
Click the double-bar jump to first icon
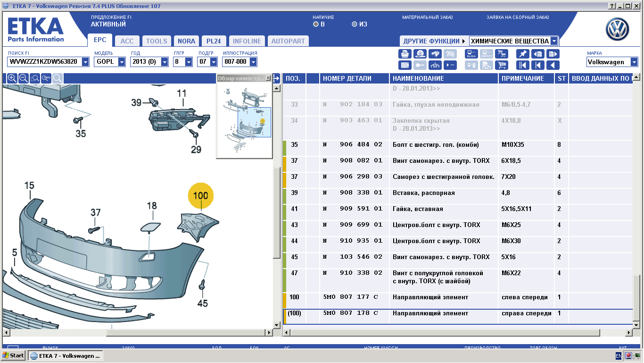522,65
